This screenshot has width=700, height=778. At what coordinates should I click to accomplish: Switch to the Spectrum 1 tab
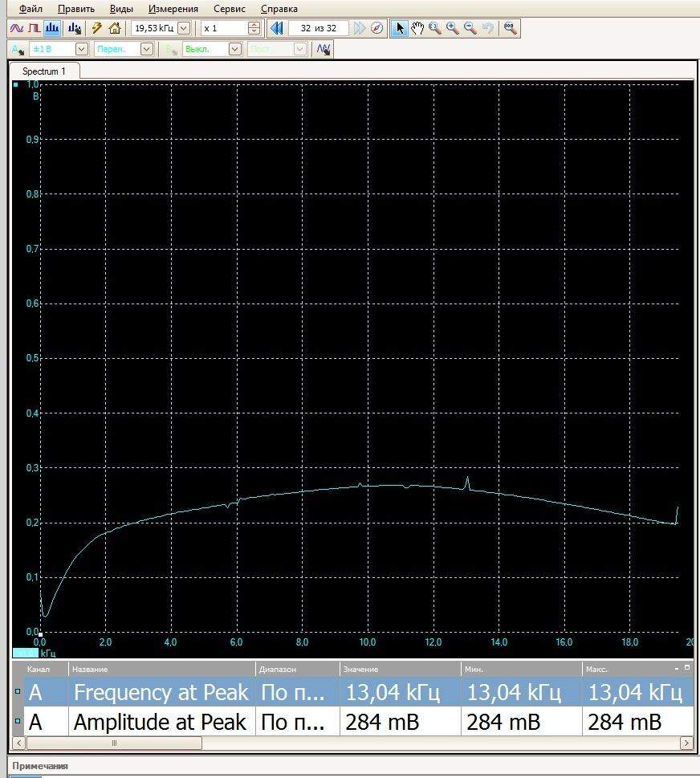[44, 71]
